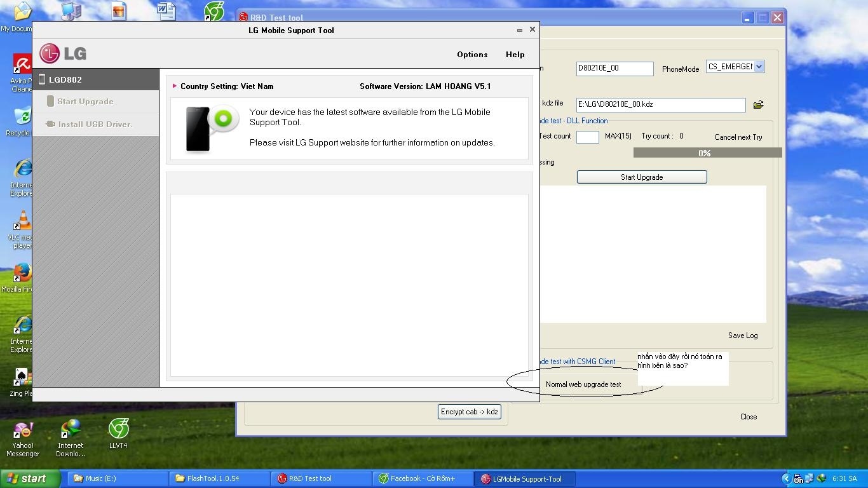Click the kdz file browse folder icon
This screenshot has width=868, height=488.
(758, 105)
